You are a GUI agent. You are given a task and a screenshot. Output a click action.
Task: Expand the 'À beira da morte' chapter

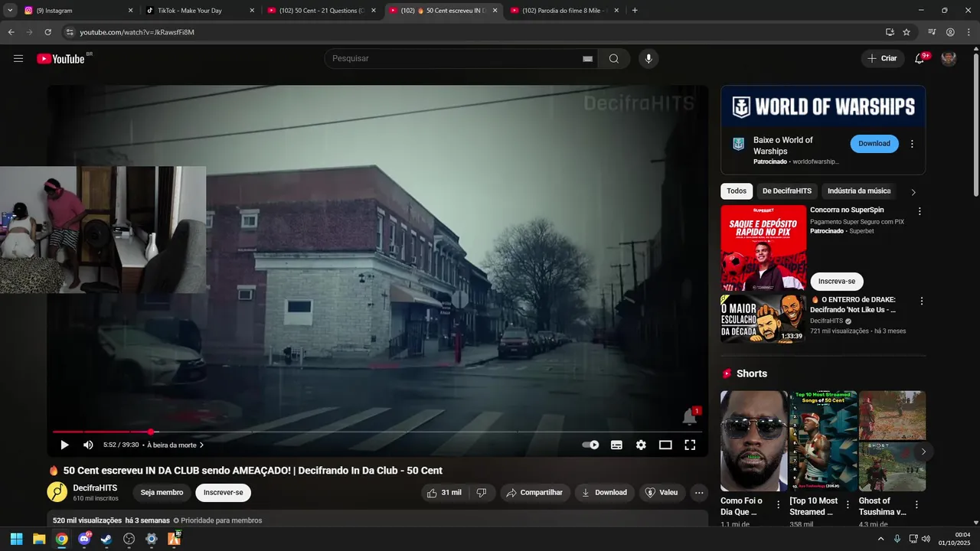[175, 445]
